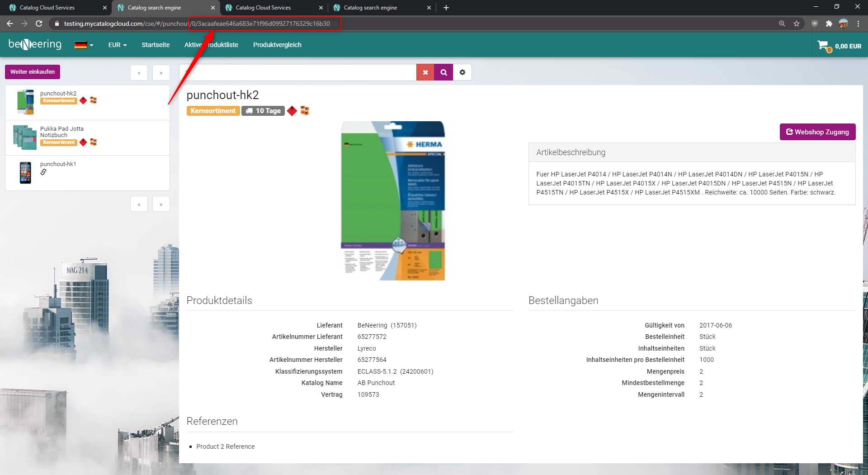Open the browser extensions puzzle icon
The image size is (868, 475).
point(829,24)
